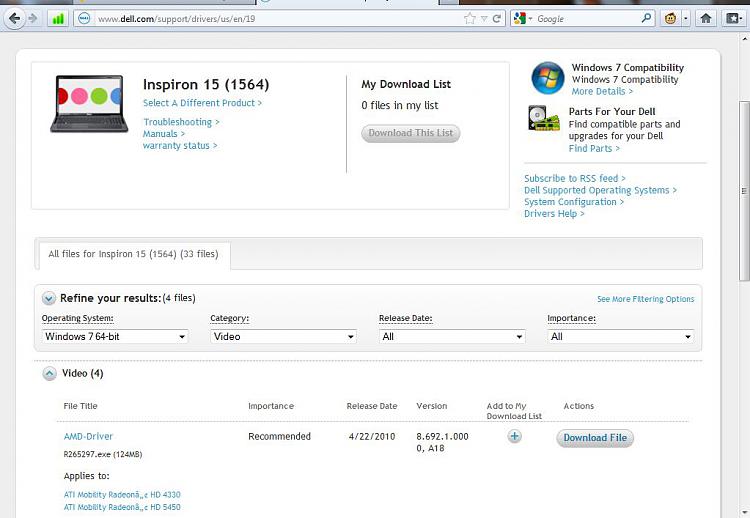Click the Inspiron 15 (1564) heading

click(x=206, y=84)
